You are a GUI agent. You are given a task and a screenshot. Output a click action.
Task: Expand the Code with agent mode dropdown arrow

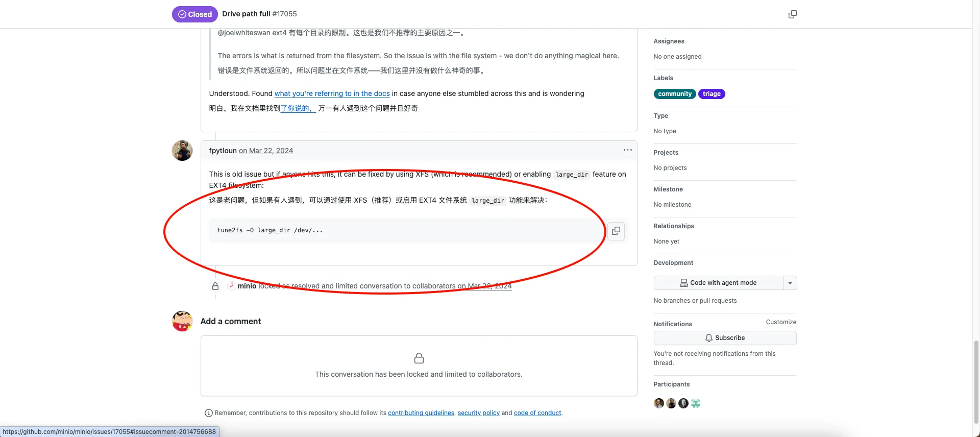point(790,283)
